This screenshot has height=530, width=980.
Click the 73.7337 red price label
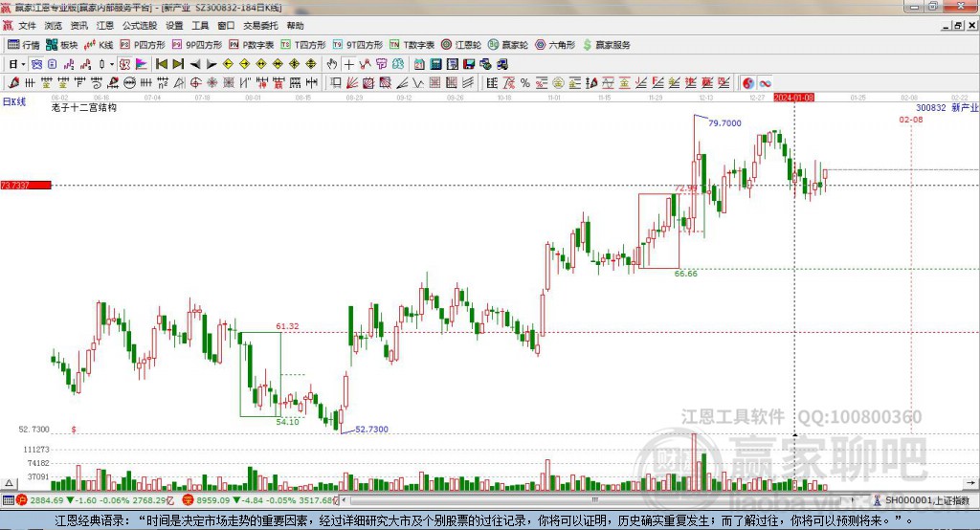(26, 185)
